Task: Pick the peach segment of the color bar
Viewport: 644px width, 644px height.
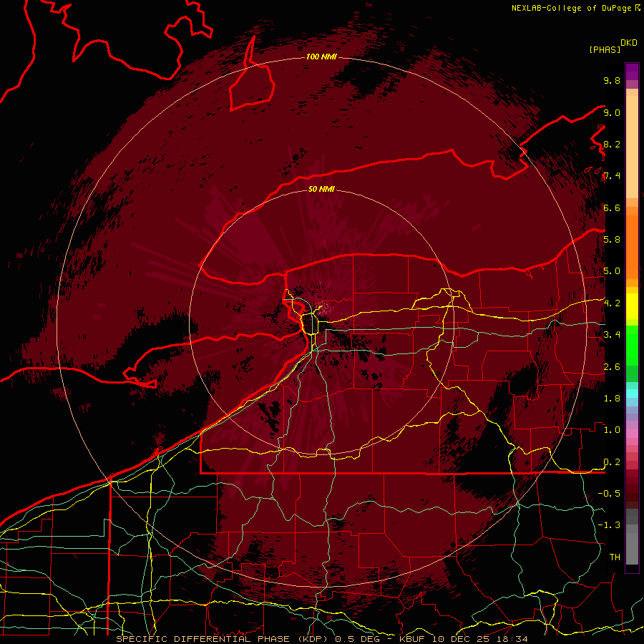Action: point(632,147)
